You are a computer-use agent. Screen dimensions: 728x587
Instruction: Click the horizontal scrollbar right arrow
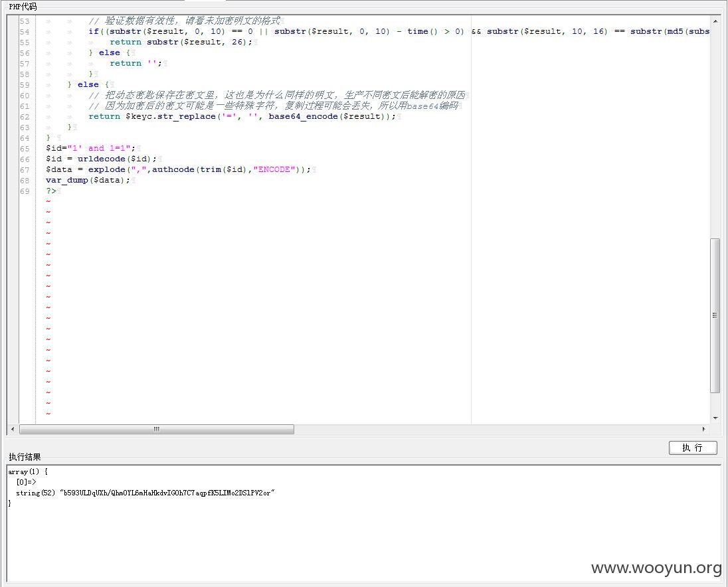tap(704, 430)
